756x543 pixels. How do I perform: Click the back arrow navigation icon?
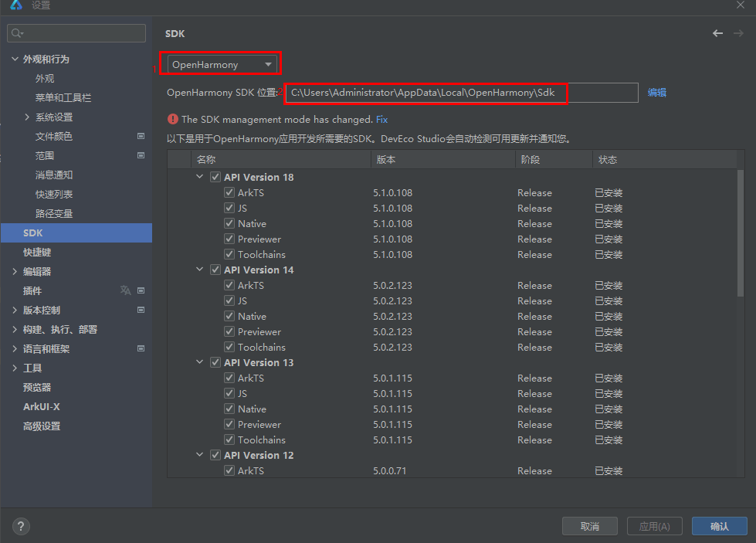[x=717, y=33]
